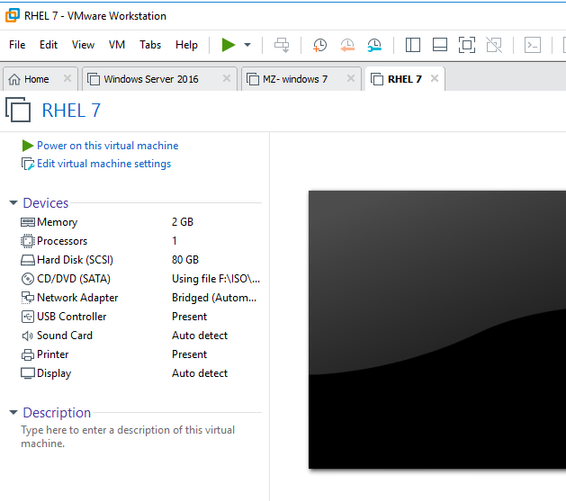
Task: Enter full screen mode icon
Action: click(467, 45)
